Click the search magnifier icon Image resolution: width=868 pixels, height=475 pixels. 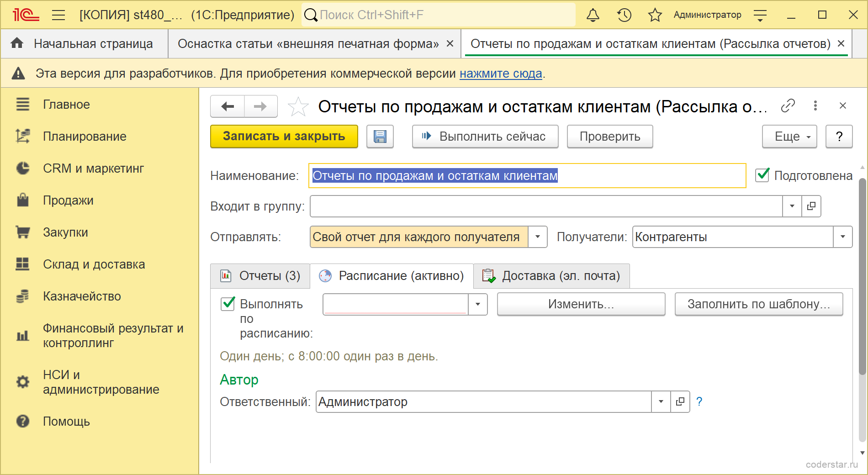pyautogui.click(x=311, y=15)
